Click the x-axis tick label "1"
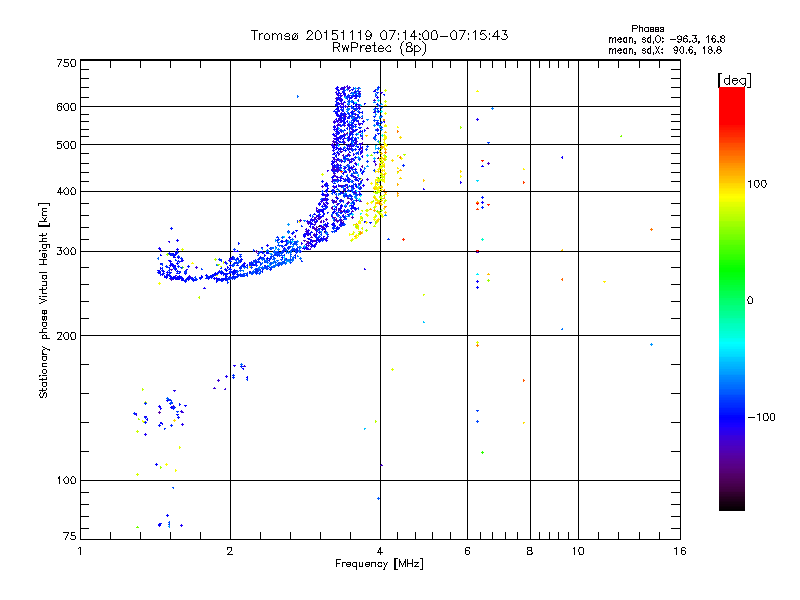 pyautogui.click(x=80, y=551)
